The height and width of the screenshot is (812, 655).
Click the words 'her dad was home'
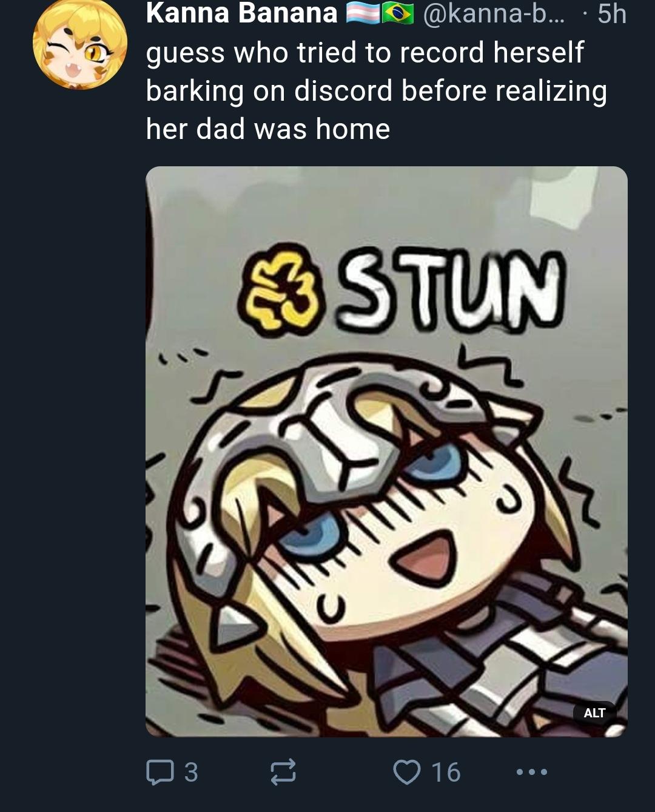pos(267,129)
